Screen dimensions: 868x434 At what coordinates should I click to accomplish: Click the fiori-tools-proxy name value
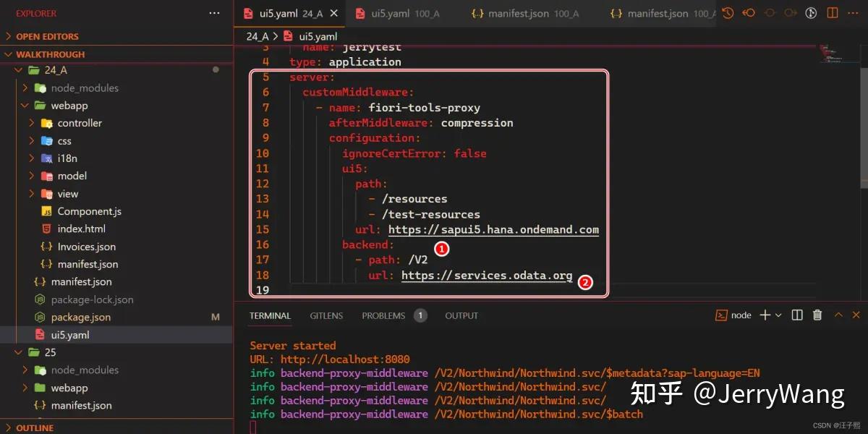click(425, 108)
